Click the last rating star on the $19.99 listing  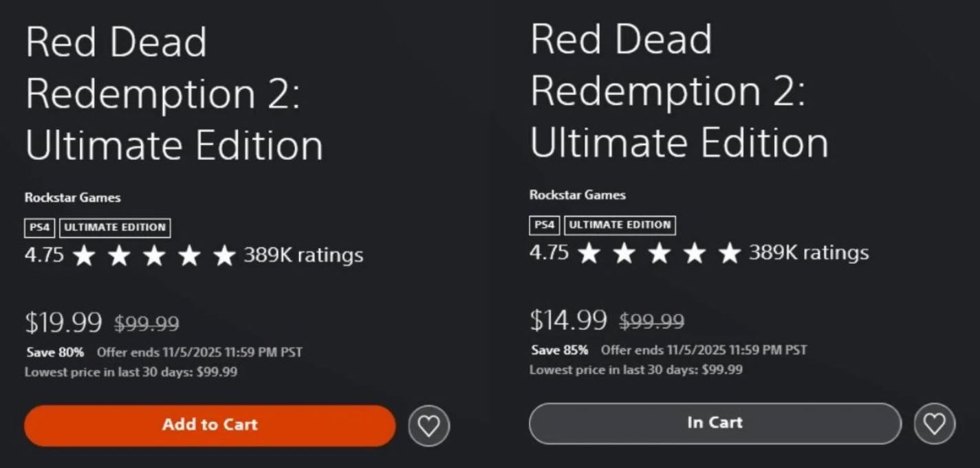pos(224,256)
